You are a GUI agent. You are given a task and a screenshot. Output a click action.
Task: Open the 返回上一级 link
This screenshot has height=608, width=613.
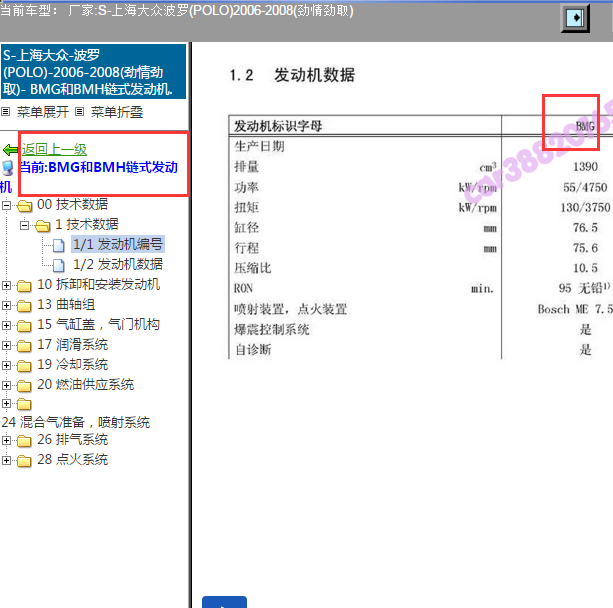click(x=54, y=149)
